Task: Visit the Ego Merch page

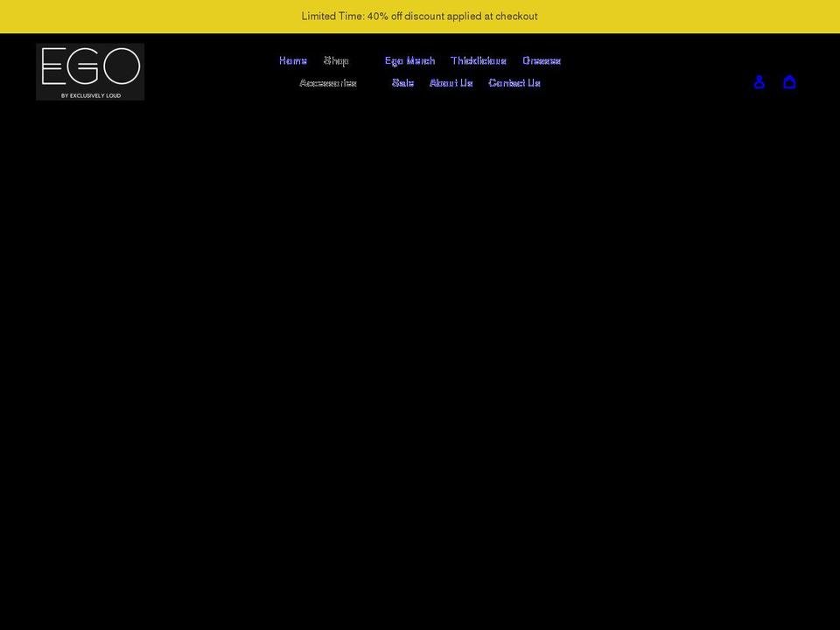Action: pos(409,60)
